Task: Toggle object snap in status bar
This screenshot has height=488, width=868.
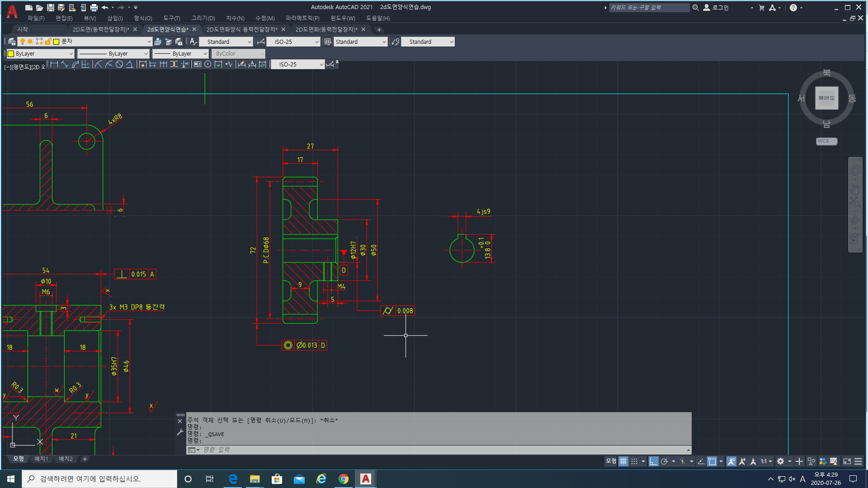Action: click(712, 461)
